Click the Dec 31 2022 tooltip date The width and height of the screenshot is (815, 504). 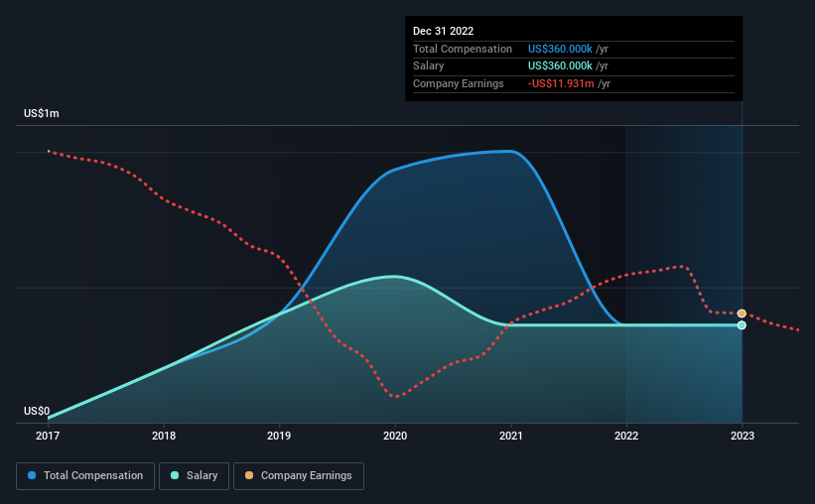tap(444, 31)
